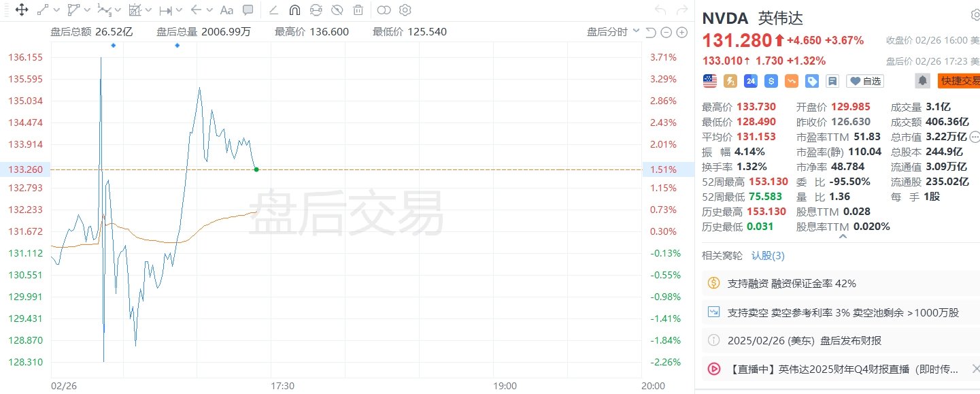
Task: Click the 133.260 current price axis label
Action: point(25,169)
